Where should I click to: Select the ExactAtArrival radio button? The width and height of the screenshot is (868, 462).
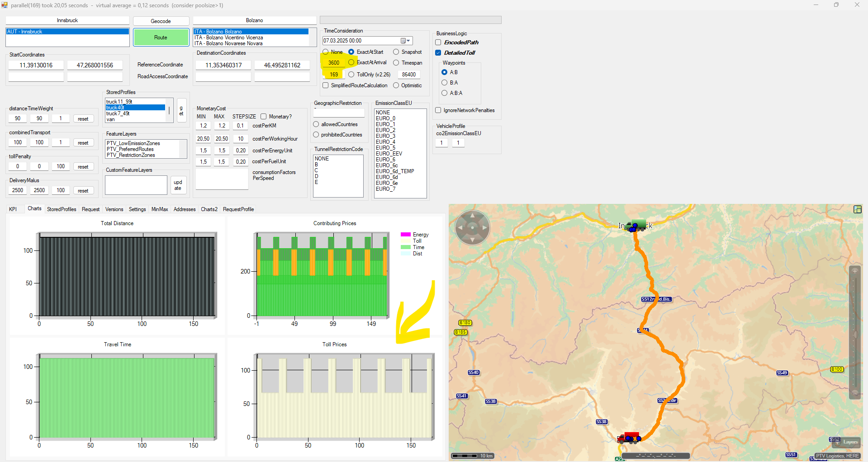coord(351,62)
